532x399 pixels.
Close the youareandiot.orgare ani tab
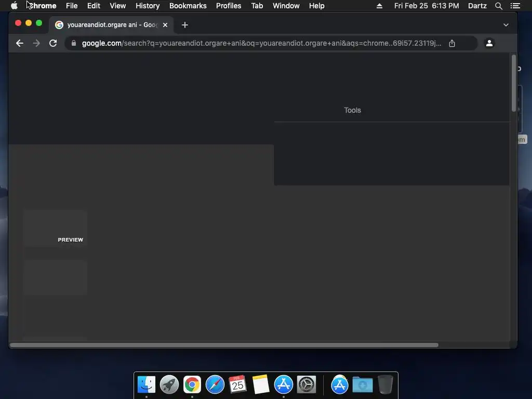(x=165, y=25)
